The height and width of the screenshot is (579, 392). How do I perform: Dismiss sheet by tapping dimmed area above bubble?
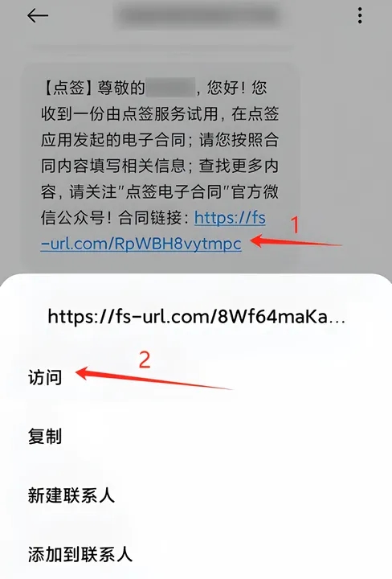(196, 46)
